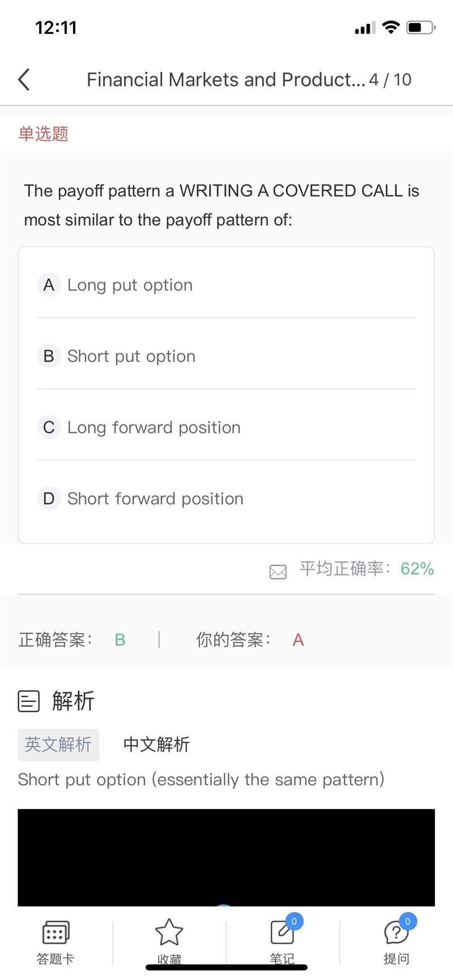The width and height of the screenshot is (453, 980).
Task: Click the envelope feedback icon
Action: [278, 571]
